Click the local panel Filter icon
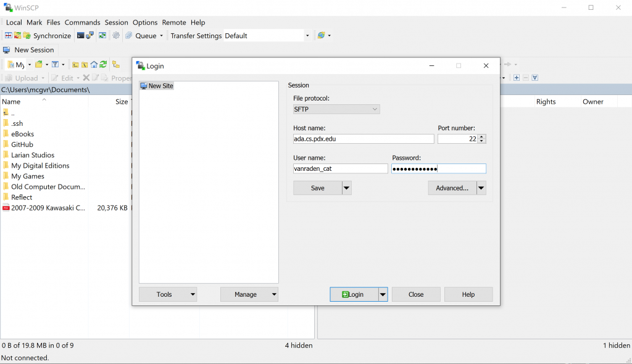This screenshot has width=632, height=364. 55,65
